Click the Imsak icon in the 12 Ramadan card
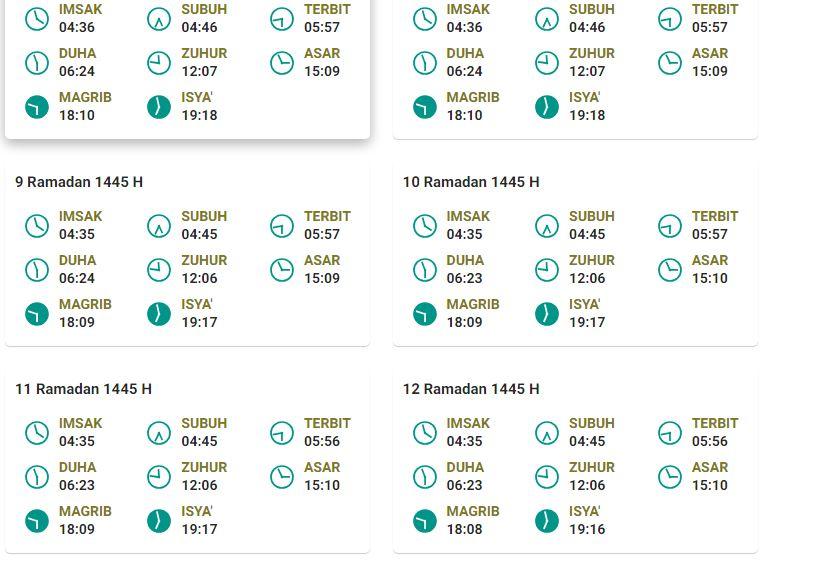The height and width of the screenshot is (561, 838). pos(425,433)
